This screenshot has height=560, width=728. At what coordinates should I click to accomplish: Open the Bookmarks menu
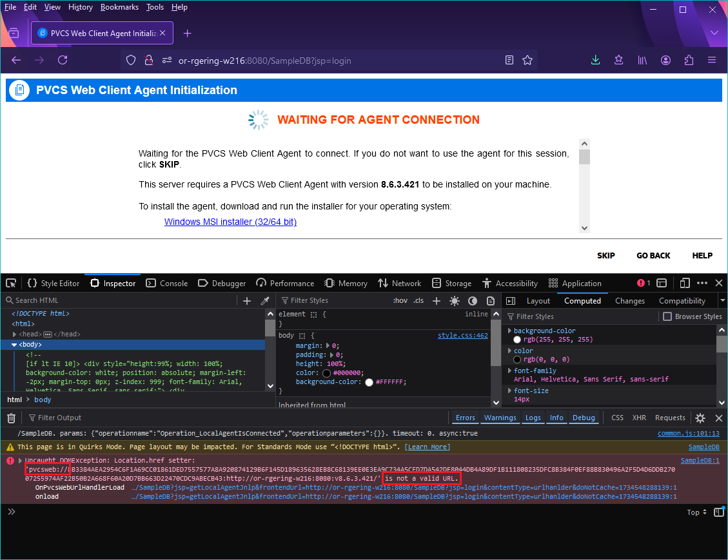tap(119, 7)
